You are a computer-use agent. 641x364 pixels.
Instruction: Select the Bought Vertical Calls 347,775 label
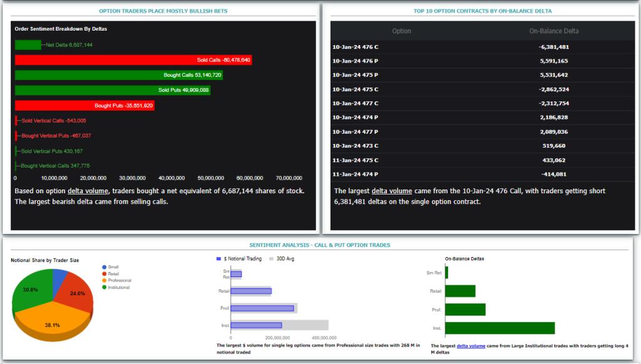coord(55,166)
